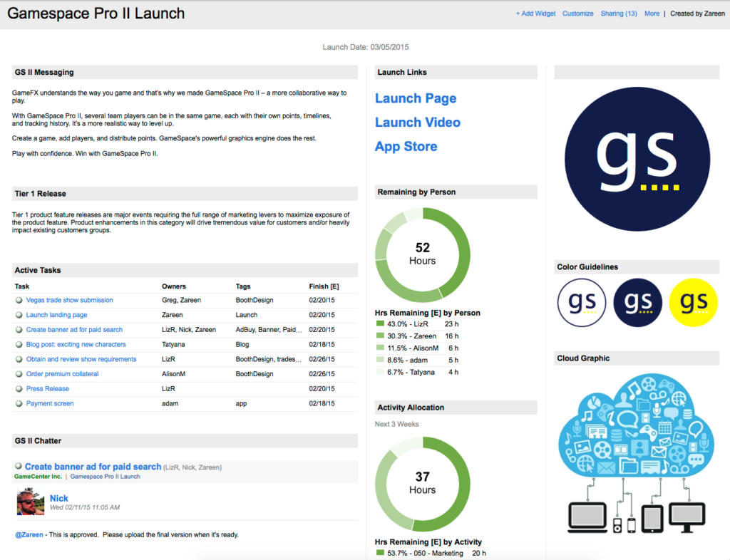
Task: Click status bullet beside Payment screen task
Action: pos(19,404)
